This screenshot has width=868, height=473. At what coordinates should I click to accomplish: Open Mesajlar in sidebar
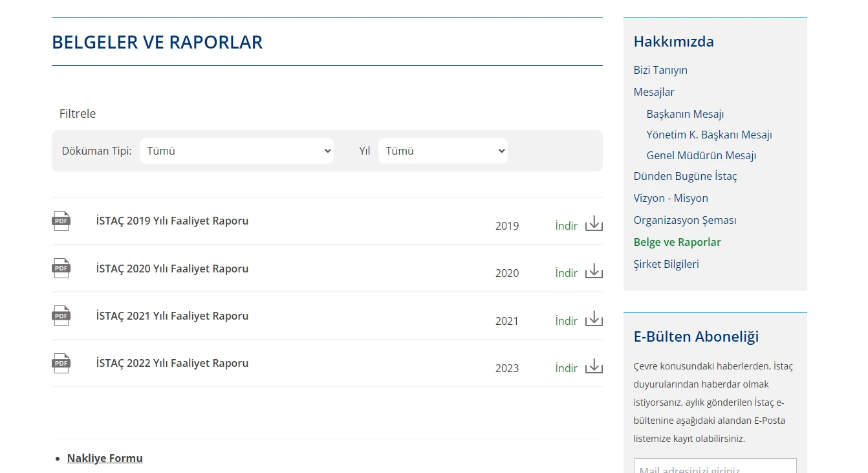click(x=654, y=92)
